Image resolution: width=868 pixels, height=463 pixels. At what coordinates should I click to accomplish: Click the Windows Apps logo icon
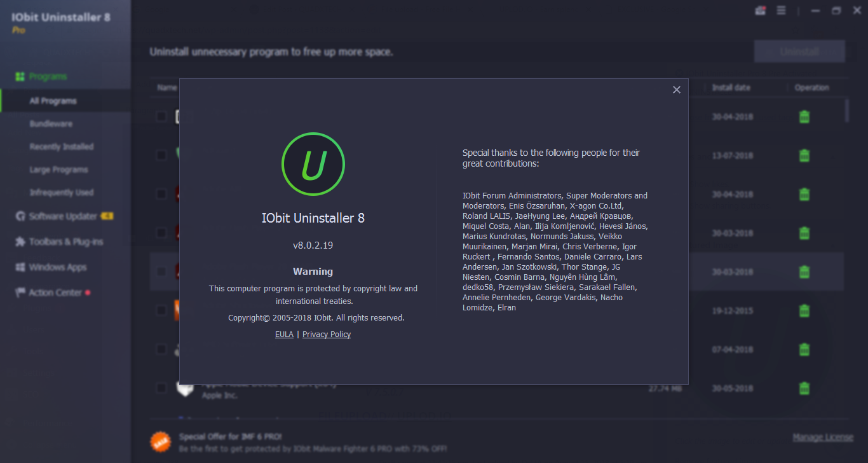(x=20, y=267)
